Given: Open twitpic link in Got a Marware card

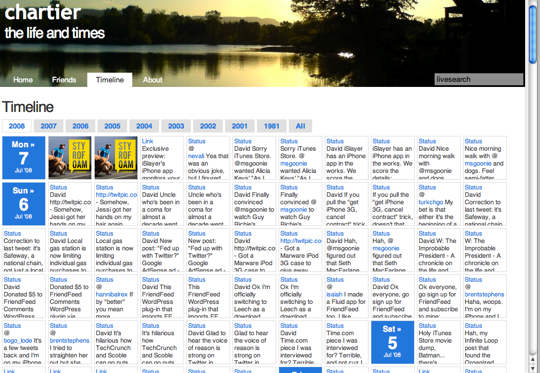Looking at the screenshot, I should pyautogui.click(x=301, y=241).
